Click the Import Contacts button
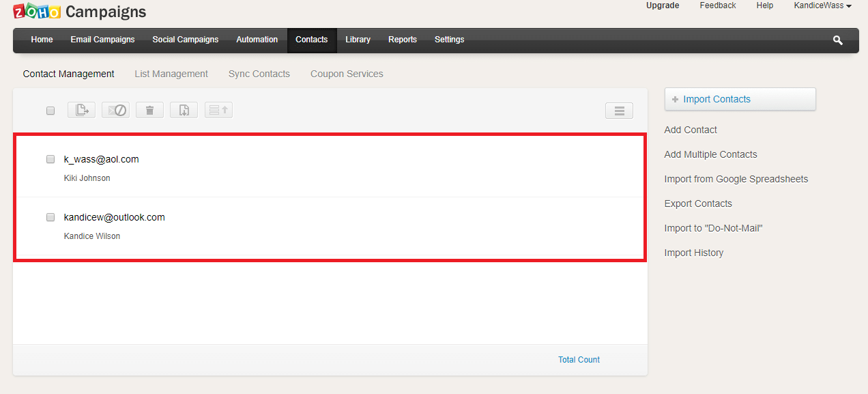 [x=740, y=99]
